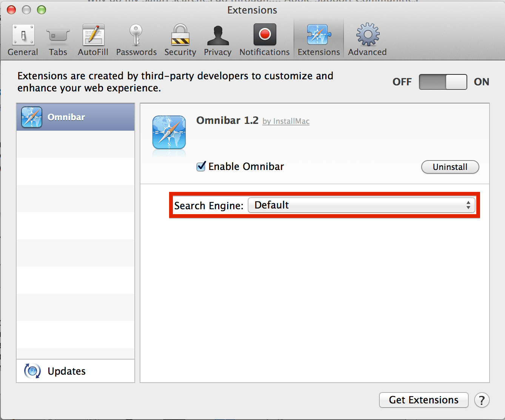Screen dimensions: 505x420
Task: Open the General preferences pane
Action: coord(23,40)
